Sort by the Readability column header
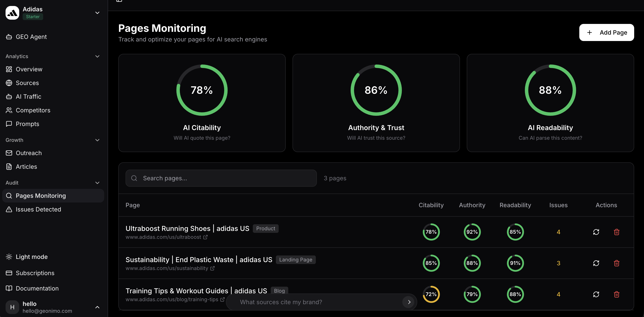 tap(515, 205)
